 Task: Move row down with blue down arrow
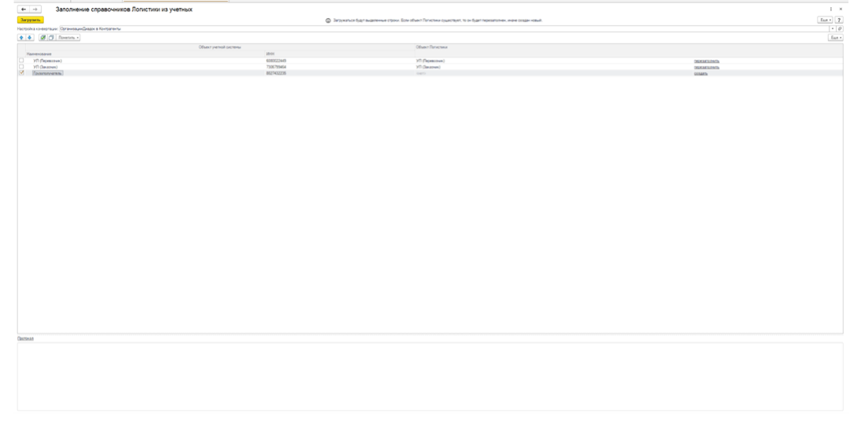[29, 38]
